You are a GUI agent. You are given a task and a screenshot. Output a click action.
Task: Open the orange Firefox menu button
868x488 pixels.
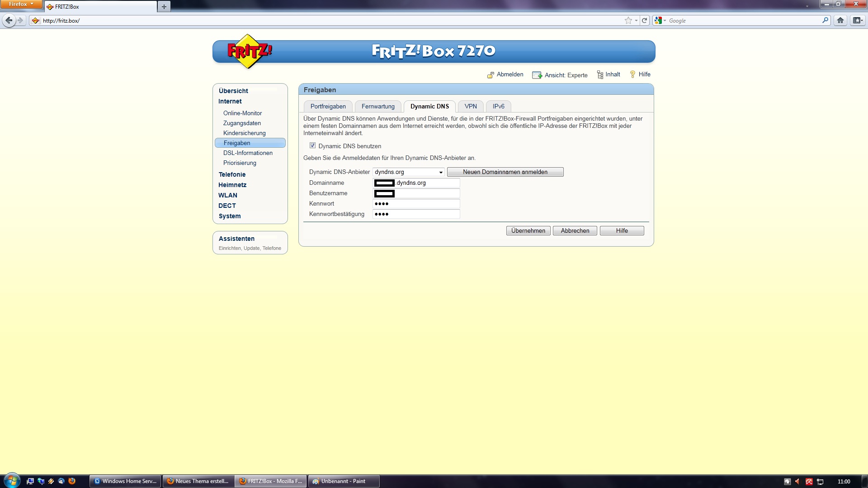[21, 4]
